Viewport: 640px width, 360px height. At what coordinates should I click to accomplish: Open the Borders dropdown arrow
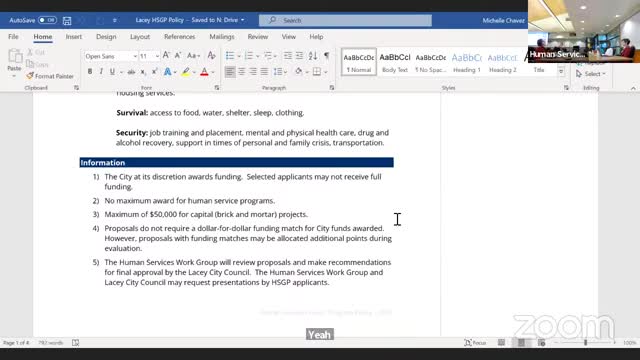pos(326,73)
